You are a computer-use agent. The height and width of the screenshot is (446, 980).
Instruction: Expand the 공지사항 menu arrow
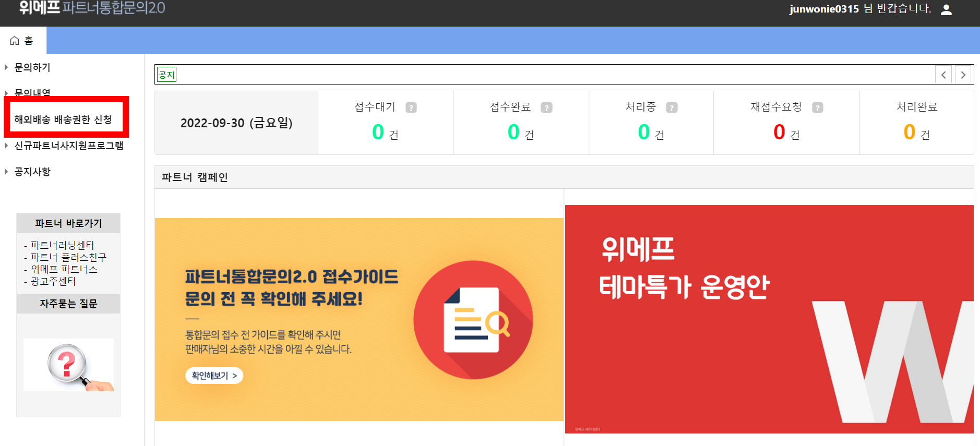(6, 172)
